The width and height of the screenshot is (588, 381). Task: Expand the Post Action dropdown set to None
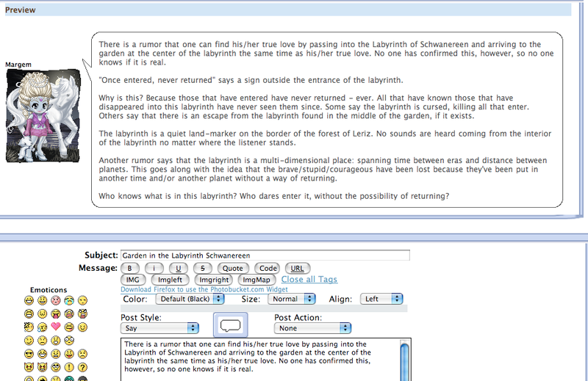[x=313, y=328]
